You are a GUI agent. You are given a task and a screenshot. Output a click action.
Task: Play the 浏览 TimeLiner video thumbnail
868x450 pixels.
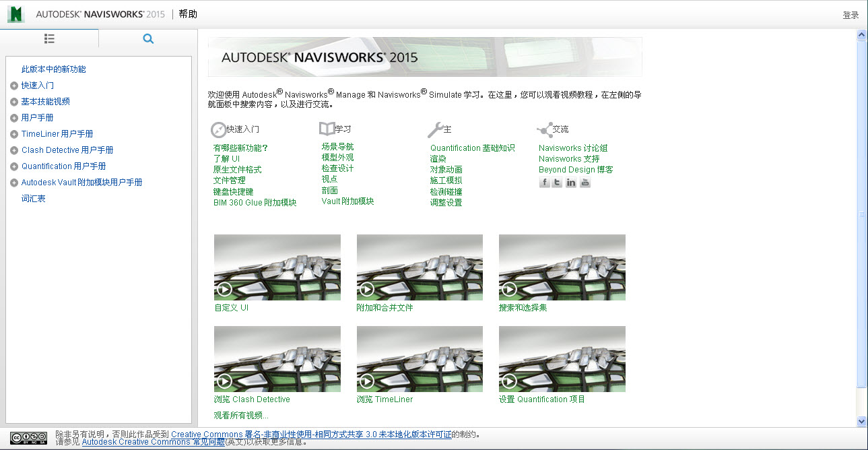420,359
